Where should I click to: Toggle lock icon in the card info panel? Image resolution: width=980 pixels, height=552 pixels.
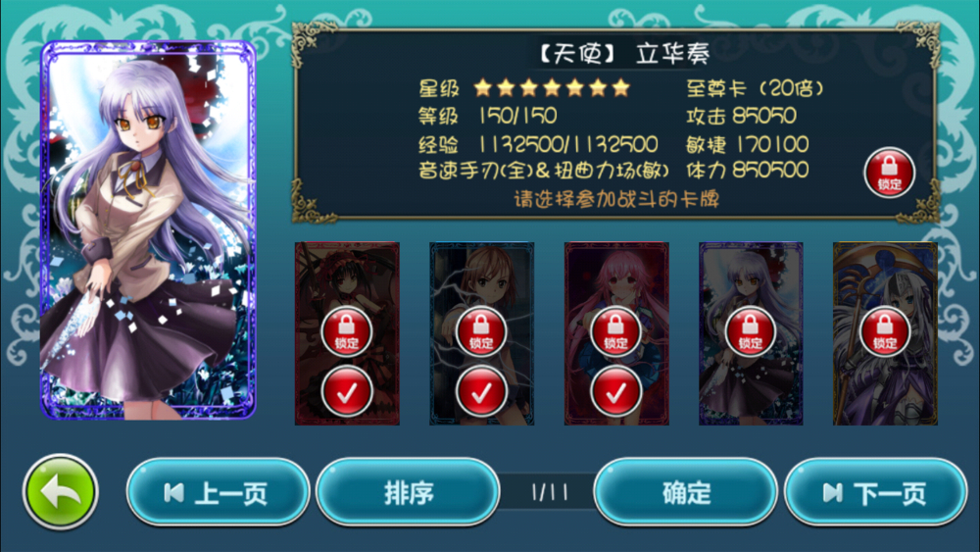coord(889,174)
